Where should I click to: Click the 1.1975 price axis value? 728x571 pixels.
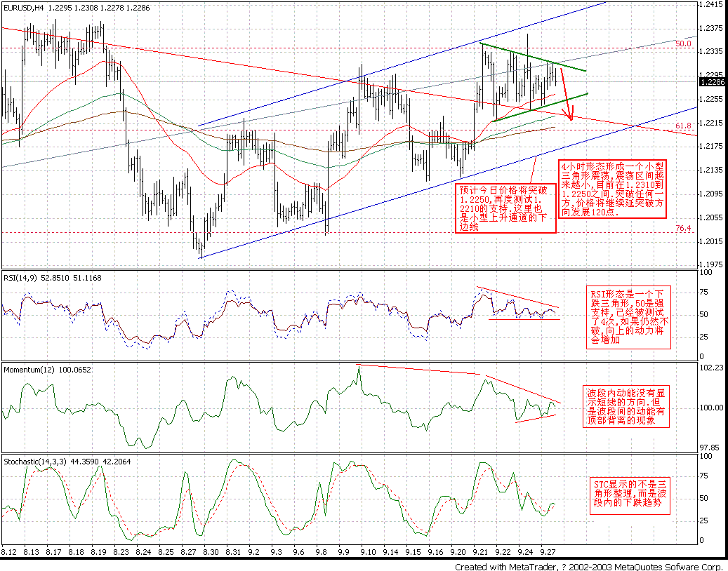pyautogui.click(x=712, y=264)
